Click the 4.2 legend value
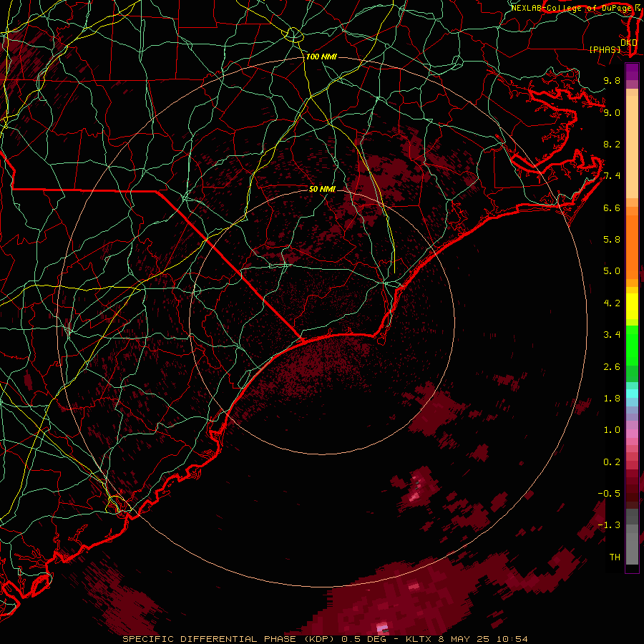644x644 pixels. click(x=612, y=303)
